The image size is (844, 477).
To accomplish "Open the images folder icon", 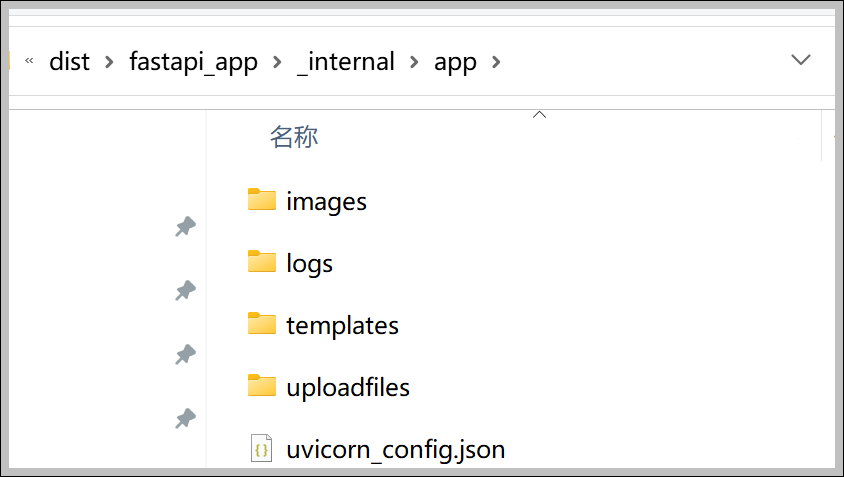I will 262,199.
